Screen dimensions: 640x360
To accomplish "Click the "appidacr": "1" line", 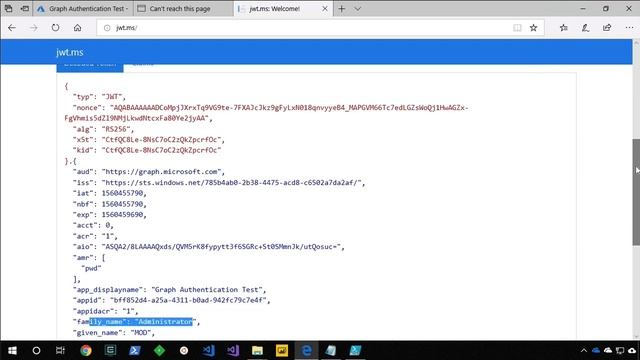I will [x=105, y=311].
